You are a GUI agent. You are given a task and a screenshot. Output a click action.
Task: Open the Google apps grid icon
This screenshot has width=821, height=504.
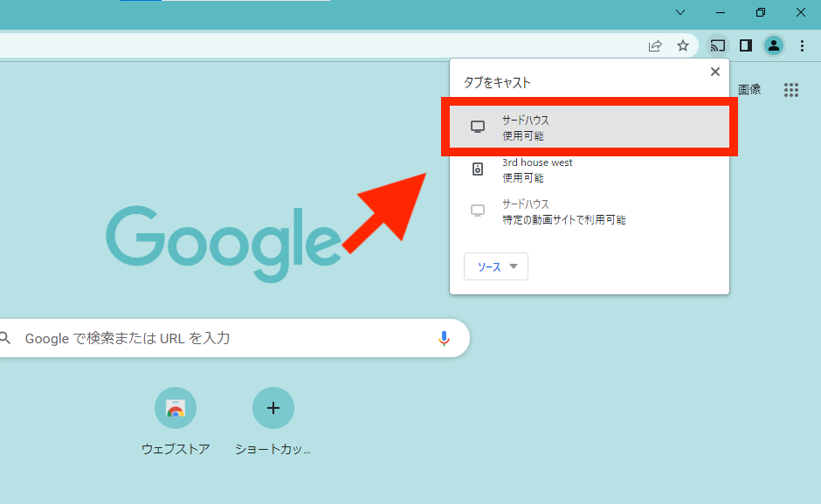(791, 90)
